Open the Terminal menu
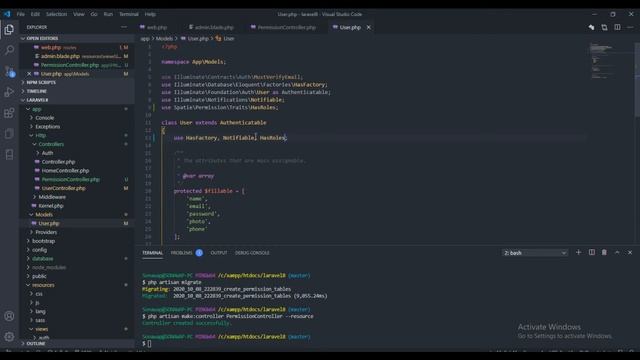Viewport: 640px width, 360px height. pos(129,14)
